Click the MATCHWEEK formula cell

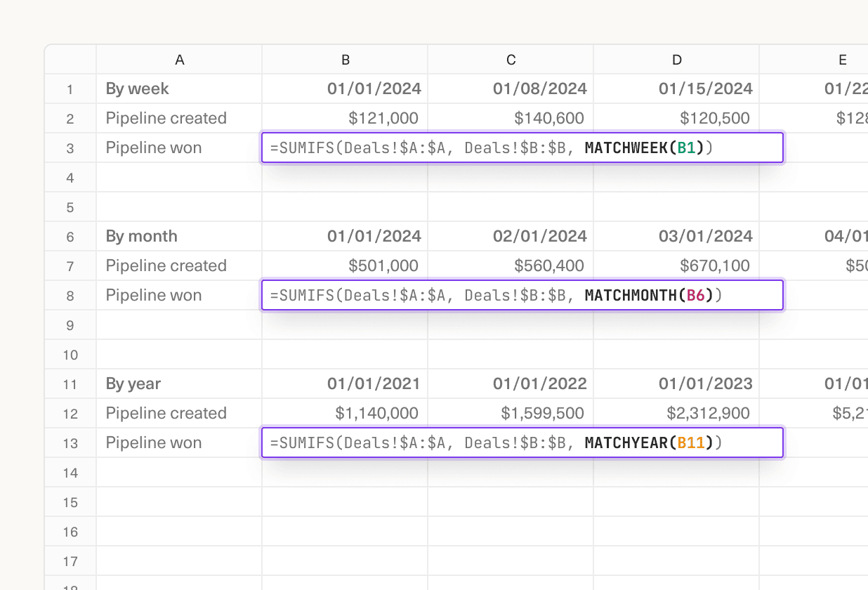(x=522, y=147)
